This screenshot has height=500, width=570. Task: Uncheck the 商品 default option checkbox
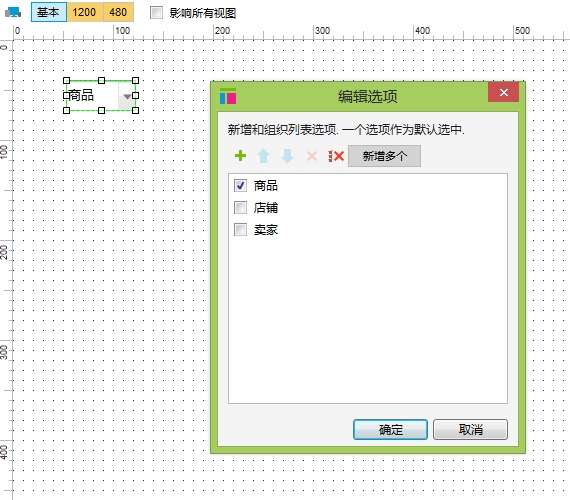point(240,185)
